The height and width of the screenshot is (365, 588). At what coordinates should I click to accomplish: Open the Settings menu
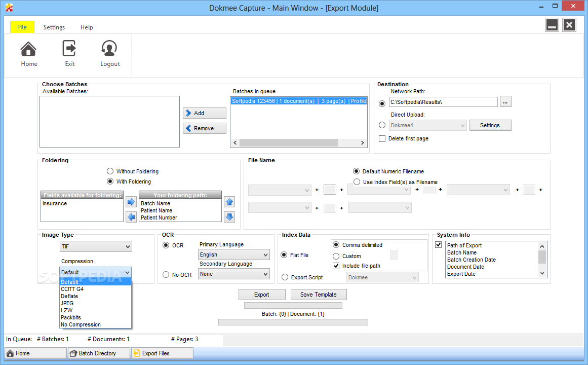(x=54, y=27)
